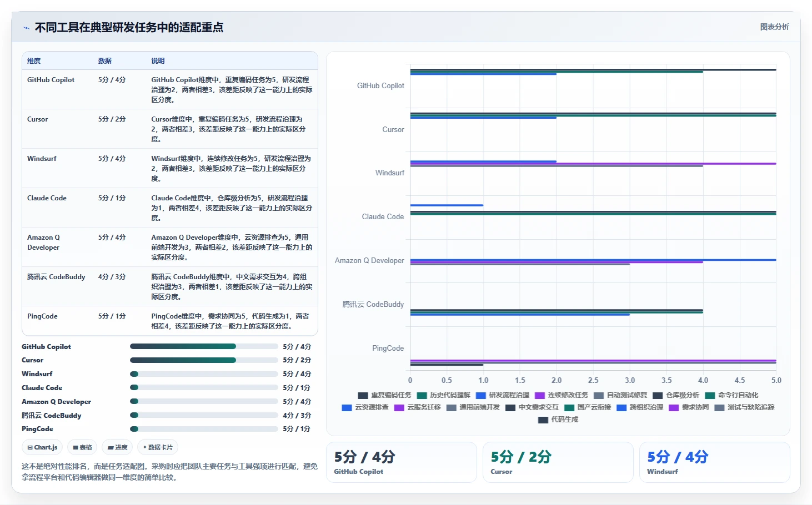Toggle the 仓库级分析 legend entry
The width and height of the screenshot is (812, 505).
(x=676, y=395)
